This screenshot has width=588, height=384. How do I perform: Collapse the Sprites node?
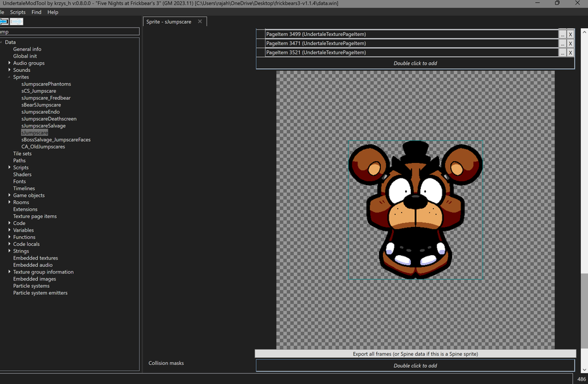coord(9,77)
